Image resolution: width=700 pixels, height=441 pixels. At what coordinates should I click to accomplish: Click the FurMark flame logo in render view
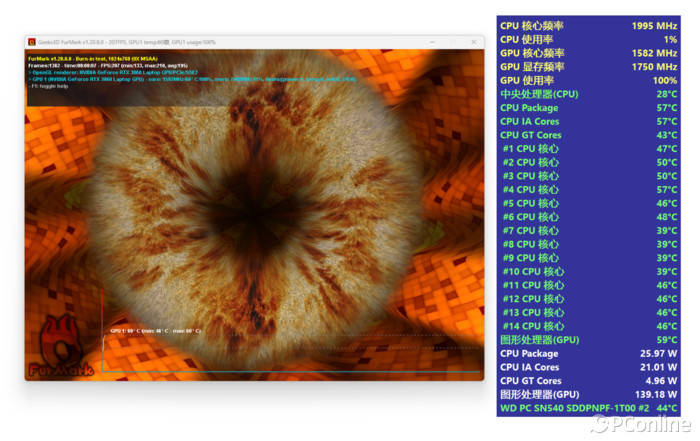pos(60,347)
